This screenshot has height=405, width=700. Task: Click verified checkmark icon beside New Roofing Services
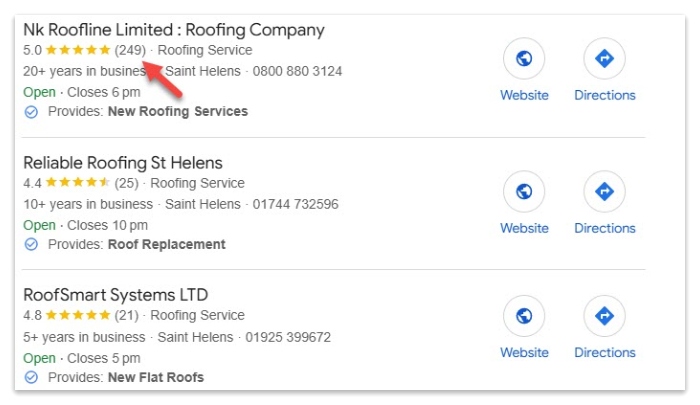[31, 112]
